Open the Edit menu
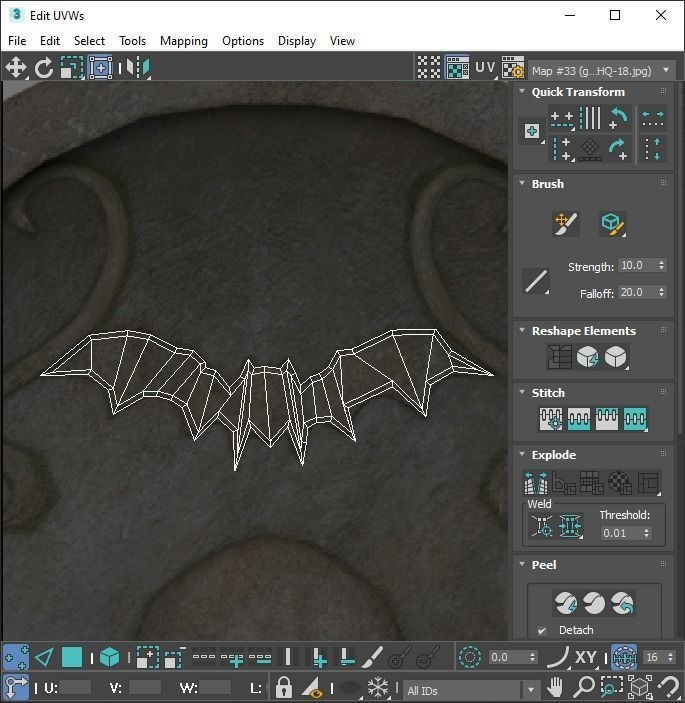 (50, 41)
